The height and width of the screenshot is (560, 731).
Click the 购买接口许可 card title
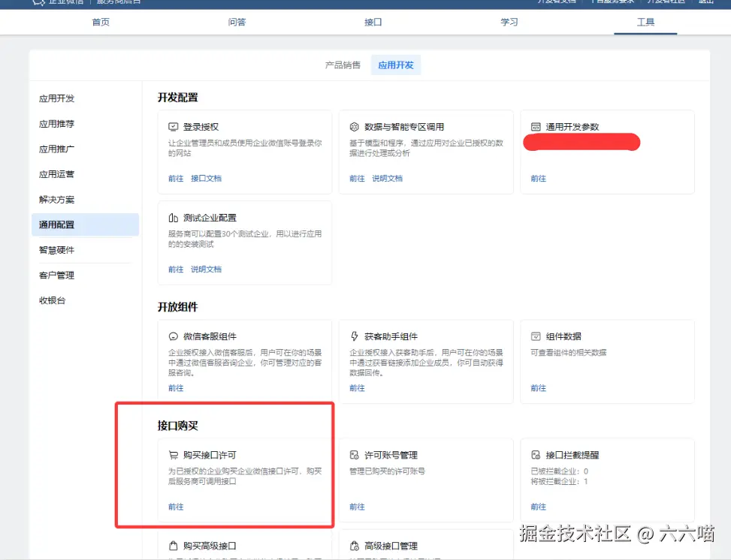(x=210, y=455)
